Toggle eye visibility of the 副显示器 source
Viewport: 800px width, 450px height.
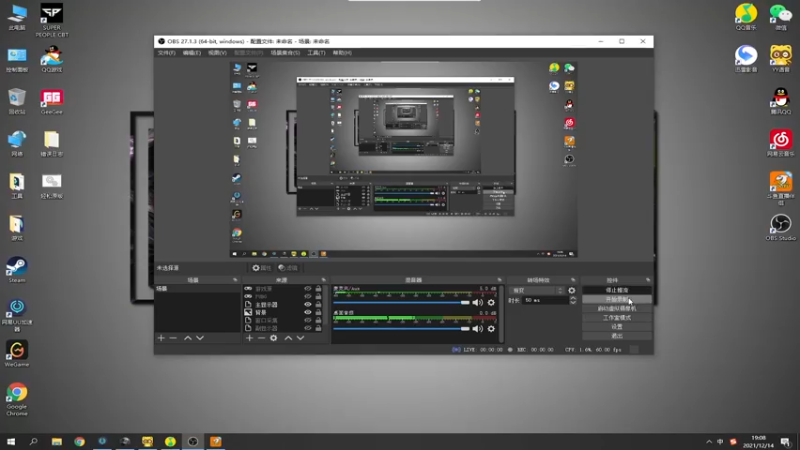click(308, 328)
